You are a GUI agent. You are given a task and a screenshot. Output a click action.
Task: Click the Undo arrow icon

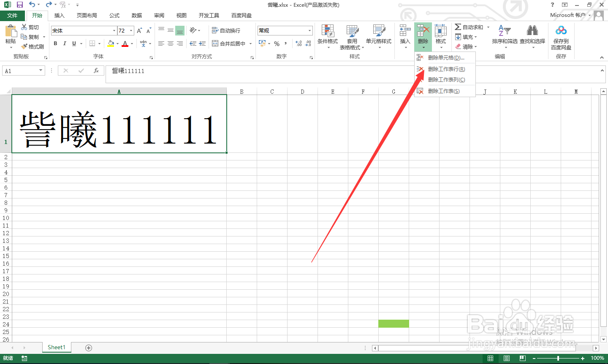click(x=32, y=5)
